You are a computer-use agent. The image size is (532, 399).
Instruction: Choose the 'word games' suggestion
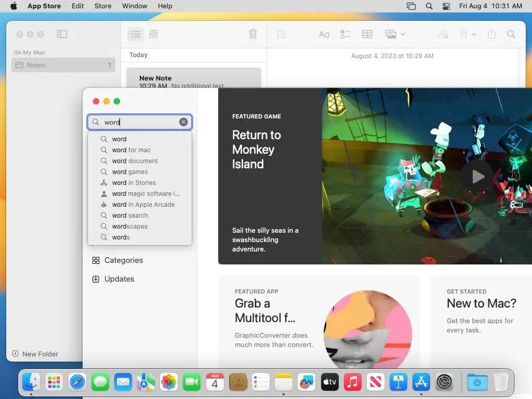[x=140, y=171]
